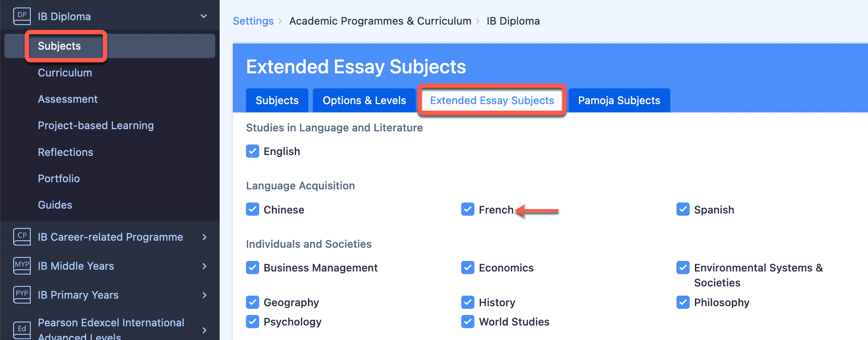Click the IB Primary Years PYP icon

point(22,295)
